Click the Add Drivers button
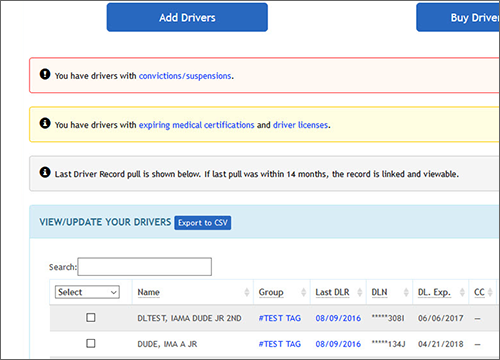Viewport: 500px width, 360px height. pos(187,17)
